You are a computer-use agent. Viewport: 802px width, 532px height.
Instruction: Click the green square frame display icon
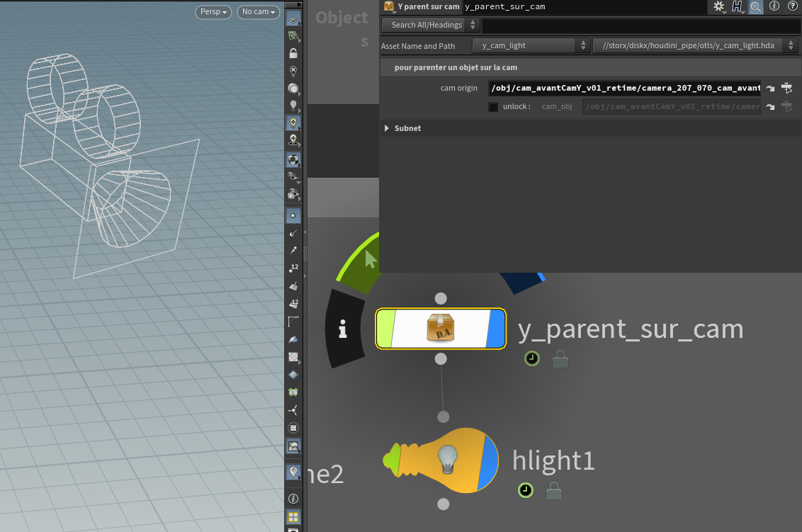(x=293, y=392)
